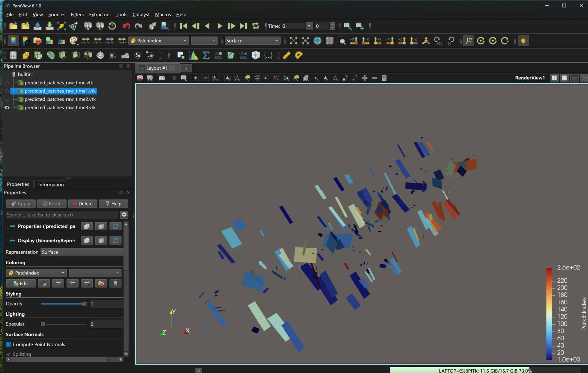
Task: Toggle the light kit bulb icon
Action: pos(523,41)
